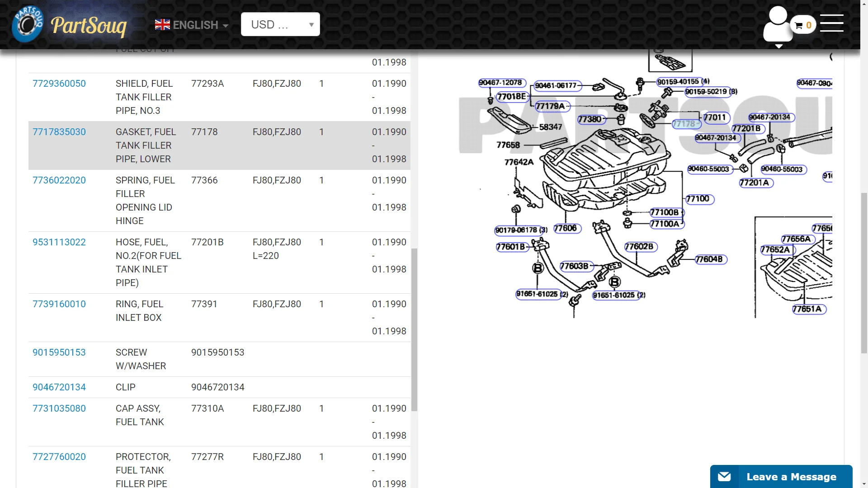Select diagram callout 77651A
Screen dimensions: 868x488
808,309
